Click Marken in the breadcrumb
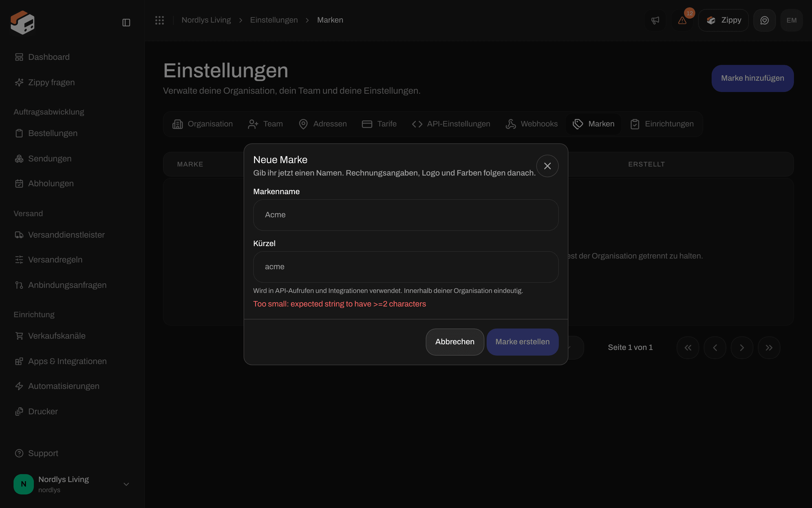The image size is (812, 508). tap(330, 20)
